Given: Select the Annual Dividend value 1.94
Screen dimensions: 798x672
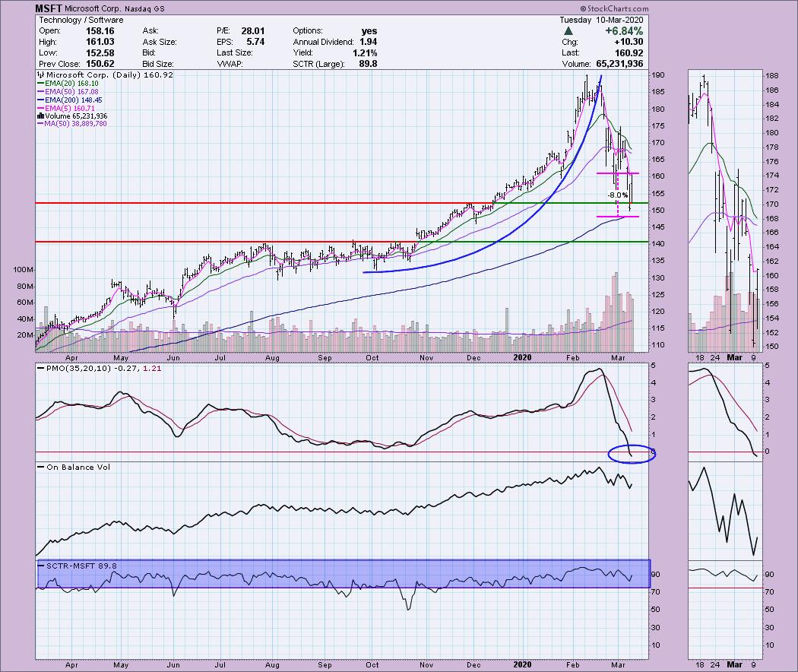Looking at the screenshot, I should pyautogui.click(x=368, y=42).
